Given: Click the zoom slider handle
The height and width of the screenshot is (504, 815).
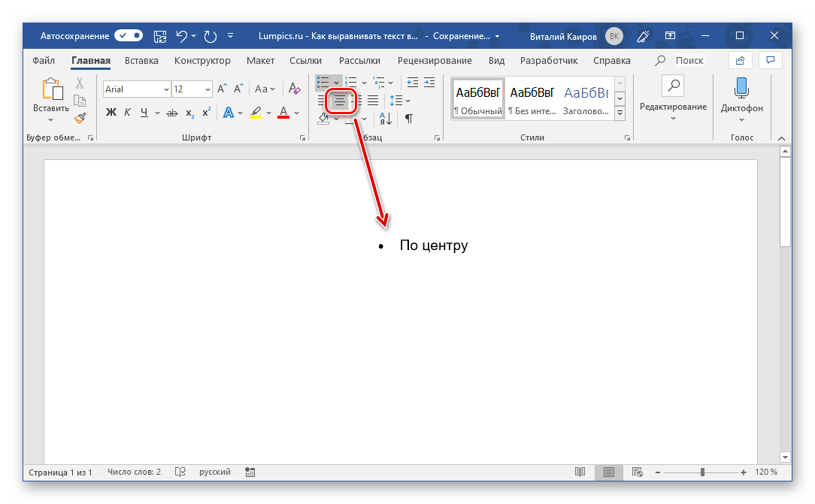Looking at the screenshot, I should point(702,472).
